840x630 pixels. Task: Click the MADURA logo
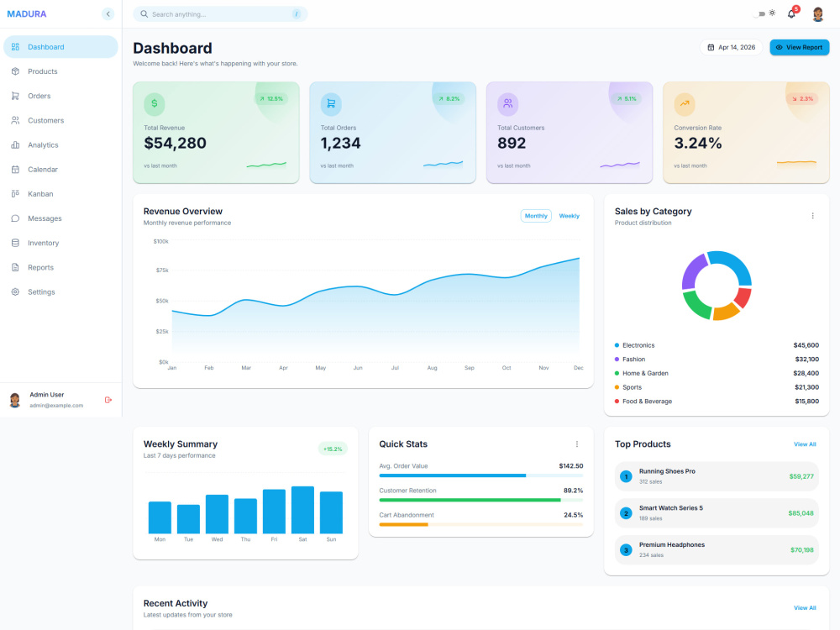coord(27,14)
